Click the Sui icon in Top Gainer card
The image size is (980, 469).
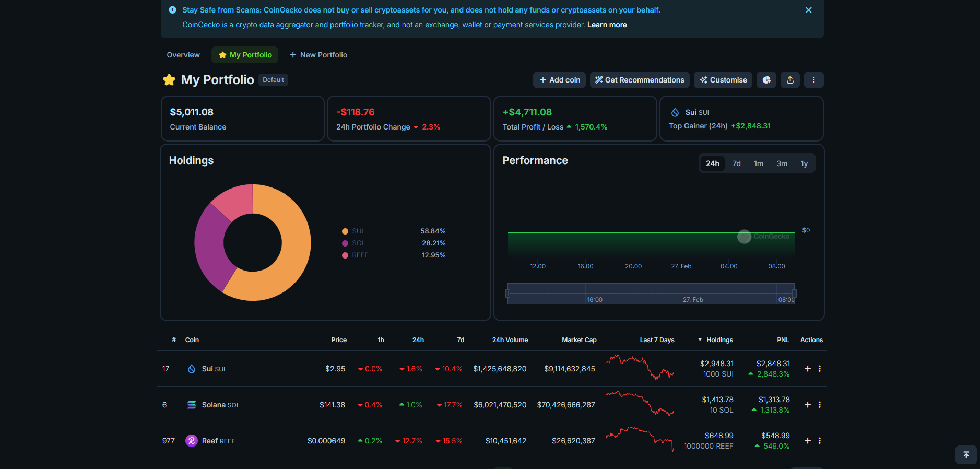pyautogui.click(x=675, y=112)
